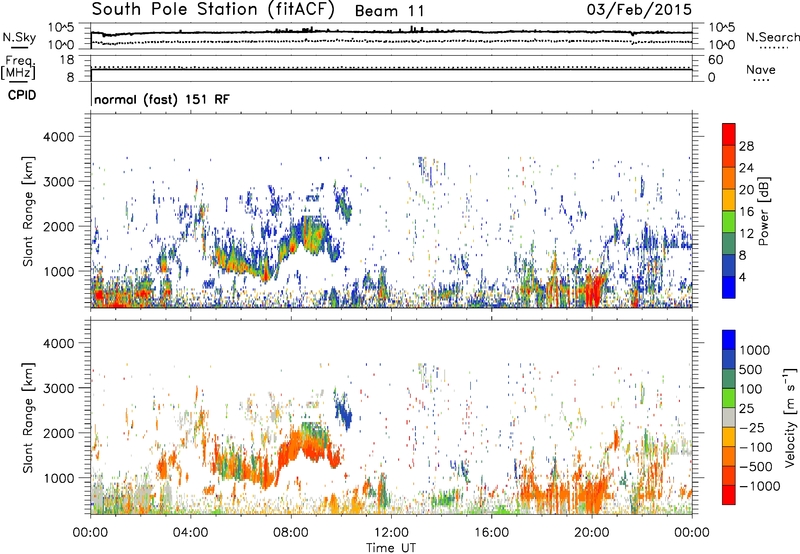Select the 60 tick on the Nave axis
Image resolution: width=800 pixels, height=554 pixels.
715,60
